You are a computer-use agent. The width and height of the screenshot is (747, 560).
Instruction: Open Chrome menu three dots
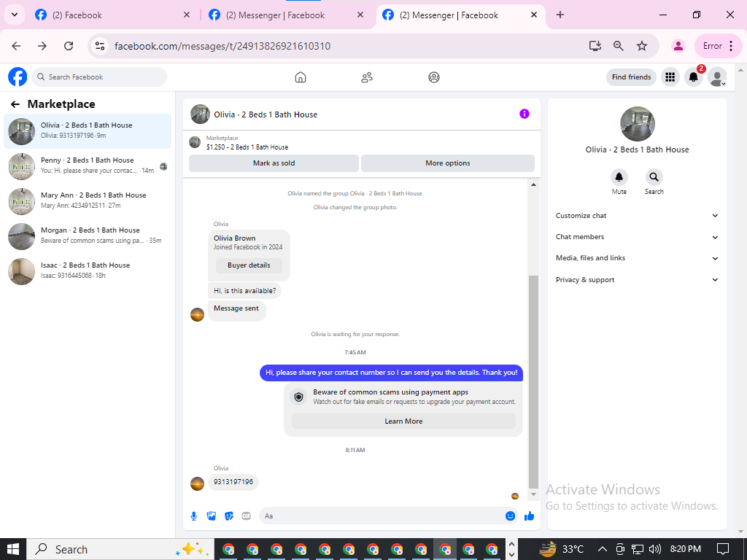click(731, 46)
